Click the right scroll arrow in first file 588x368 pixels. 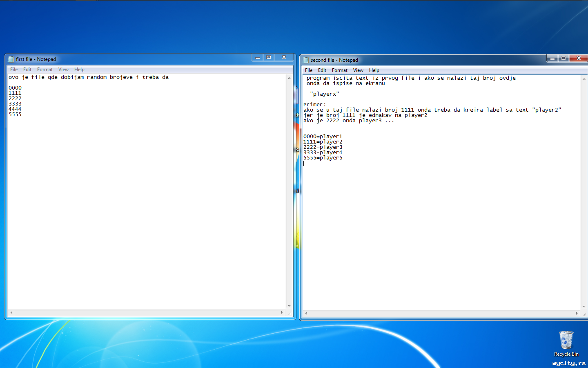(282, 313)
